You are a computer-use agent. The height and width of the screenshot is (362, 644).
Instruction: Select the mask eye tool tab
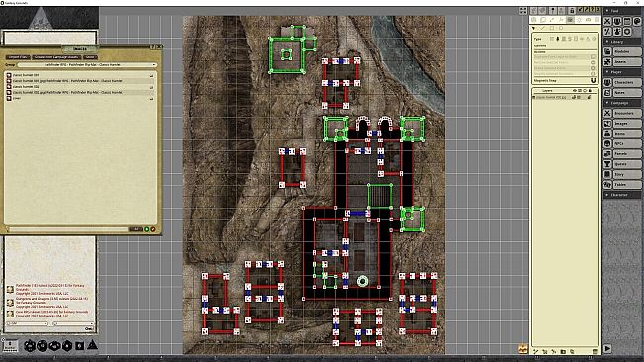pos(588,20)
